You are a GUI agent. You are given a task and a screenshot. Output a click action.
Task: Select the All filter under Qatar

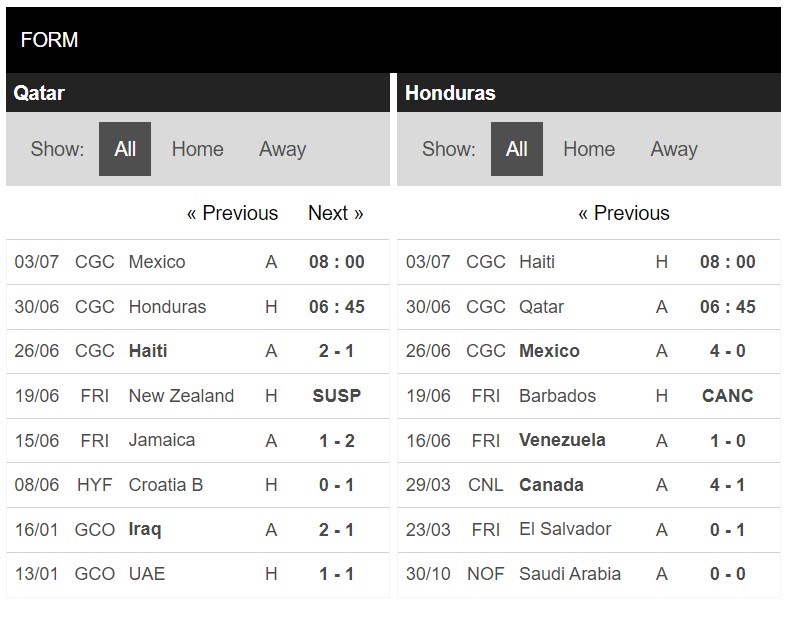[125, 149]
